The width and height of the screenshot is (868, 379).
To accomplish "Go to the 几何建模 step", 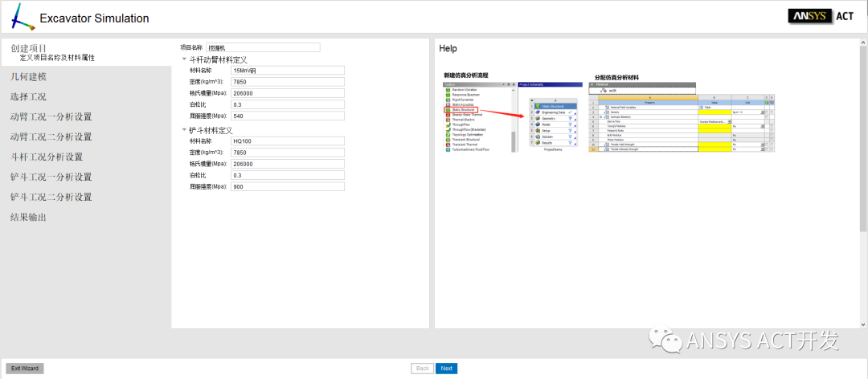I will (x=28, y=76).
